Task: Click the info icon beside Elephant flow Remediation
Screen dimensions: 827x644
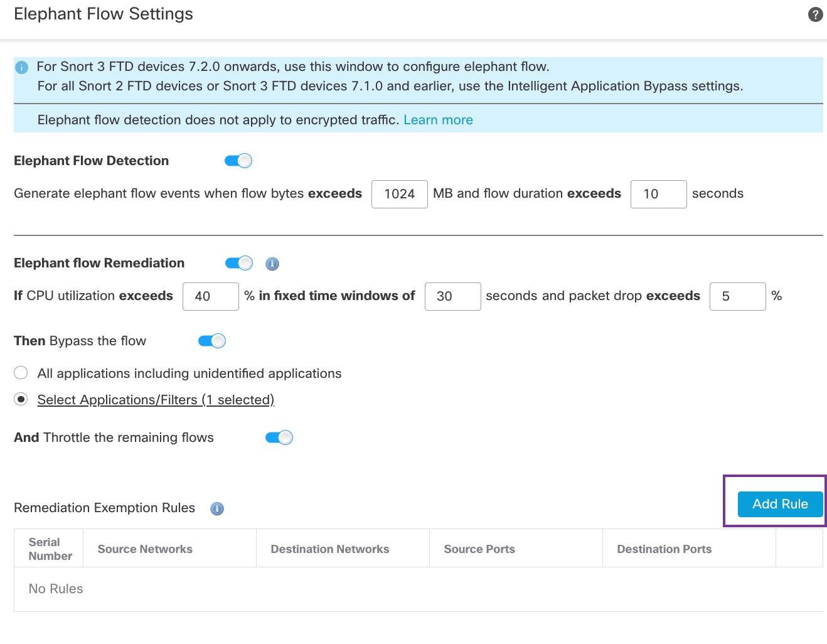Action: click(x=272, y=264)
